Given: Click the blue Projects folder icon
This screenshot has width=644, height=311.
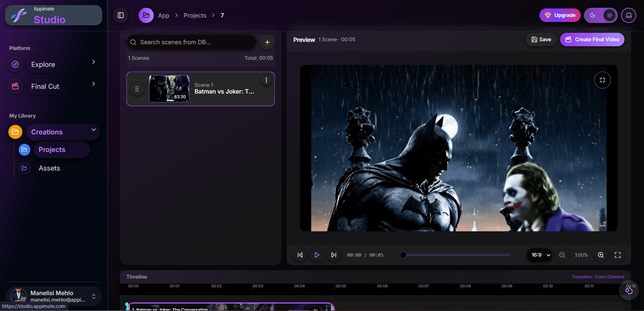Looking at the screenshot, I should (x=24, y=150).
